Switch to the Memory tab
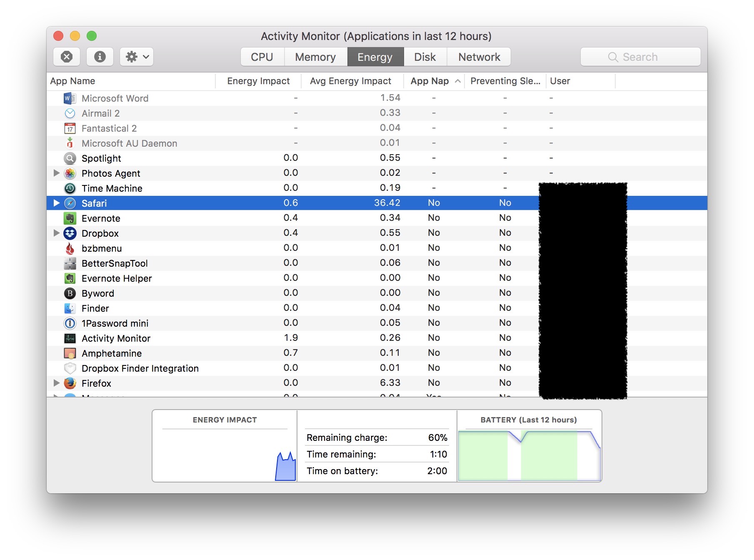The height and width of the screenshot is (560, 754). coord(316,57)
